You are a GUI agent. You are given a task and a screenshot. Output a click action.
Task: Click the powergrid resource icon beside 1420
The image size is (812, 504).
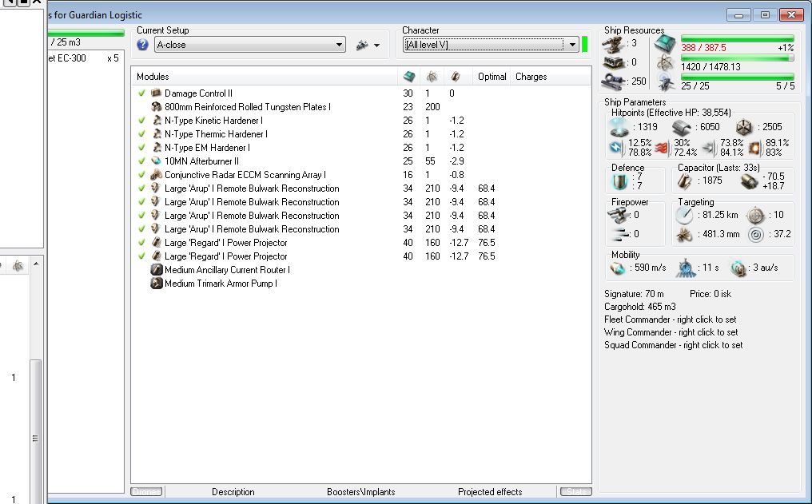coord(665,63)
